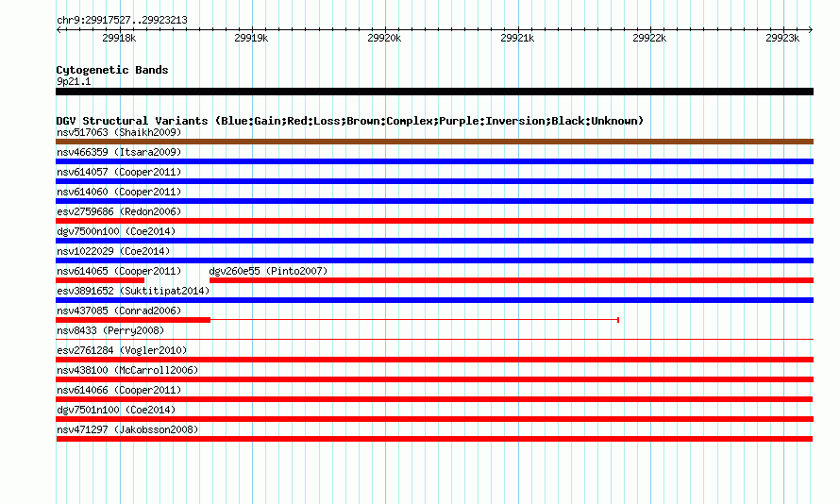Open the dgv260e55 (Pinto2007) label
The width and height of the screenshot is (840, 504).
[268, 271]
